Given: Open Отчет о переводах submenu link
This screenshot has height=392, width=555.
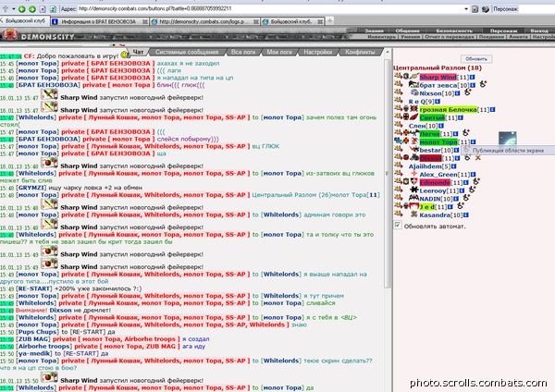Looking at the screenshot, I should [449, 36].
